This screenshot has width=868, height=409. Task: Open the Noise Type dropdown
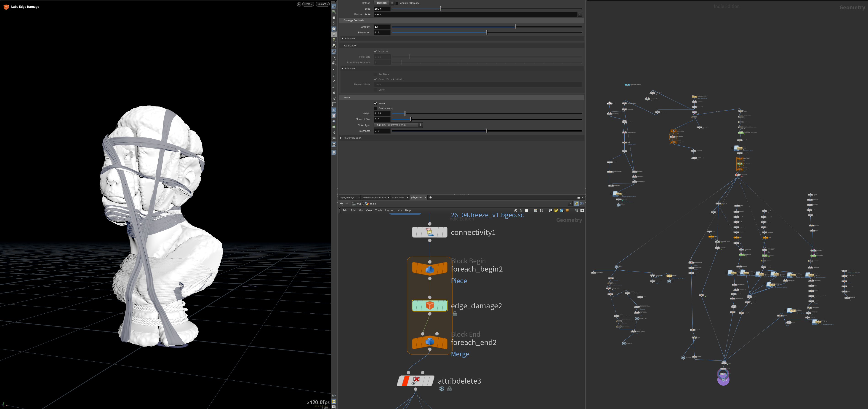click(x=398, y=125)
